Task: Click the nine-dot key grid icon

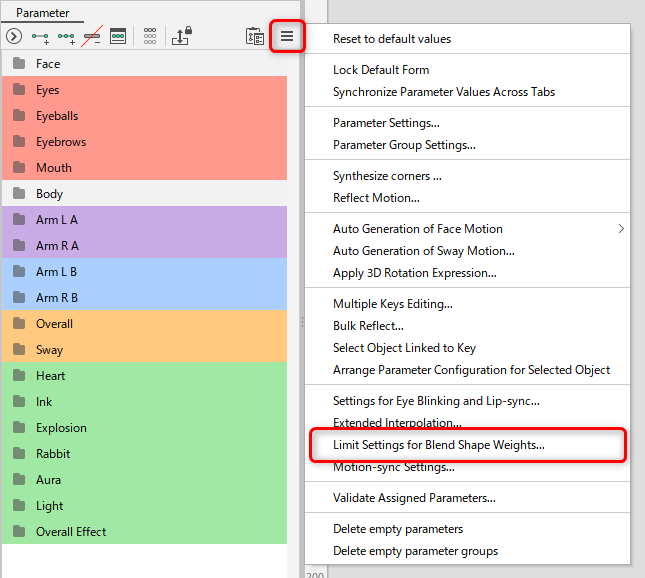Action: tap(150, 36)
